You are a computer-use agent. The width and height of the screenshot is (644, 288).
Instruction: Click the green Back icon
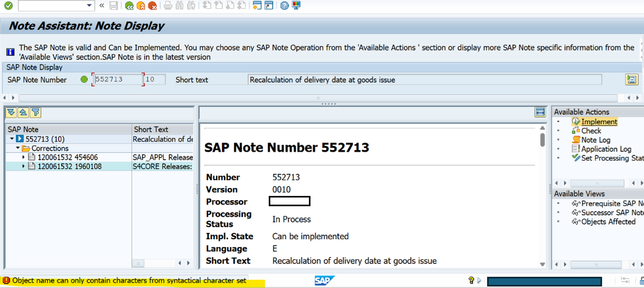(x=129, y=6)
